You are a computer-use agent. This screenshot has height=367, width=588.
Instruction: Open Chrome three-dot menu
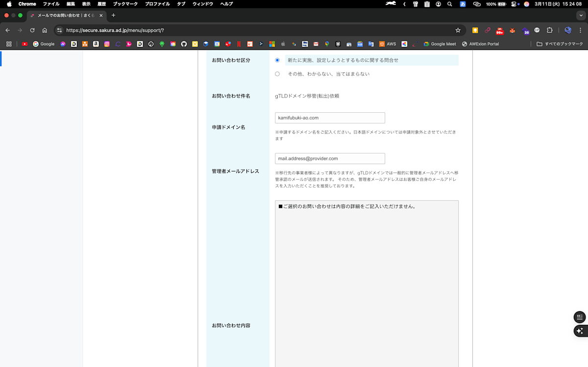click(581, 30)
